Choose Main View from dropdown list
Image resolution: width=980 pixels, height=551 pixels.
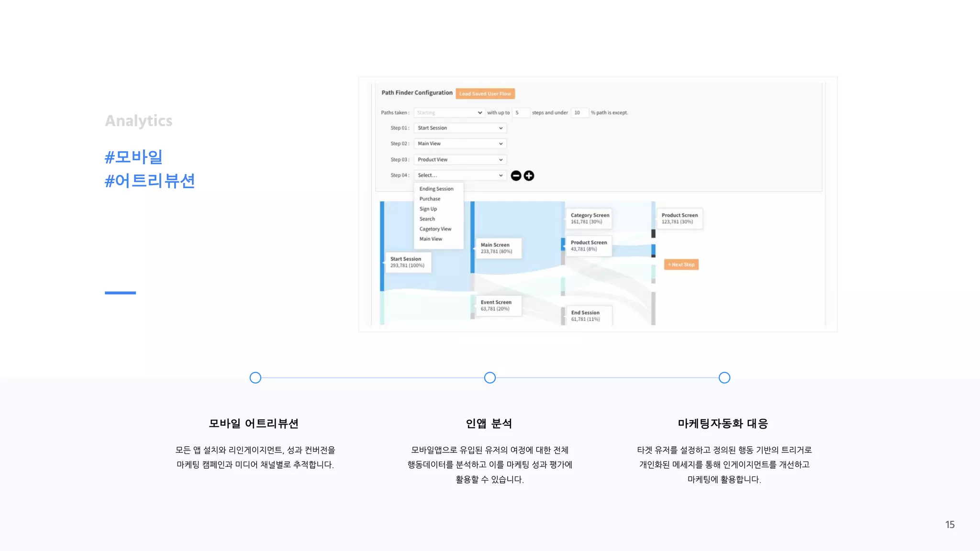431,239
